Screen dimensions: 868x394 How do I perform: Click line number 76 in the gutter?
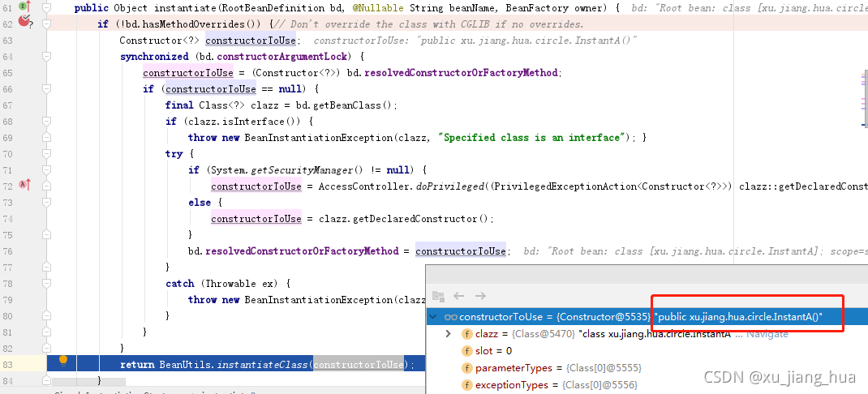click(8, 251)
